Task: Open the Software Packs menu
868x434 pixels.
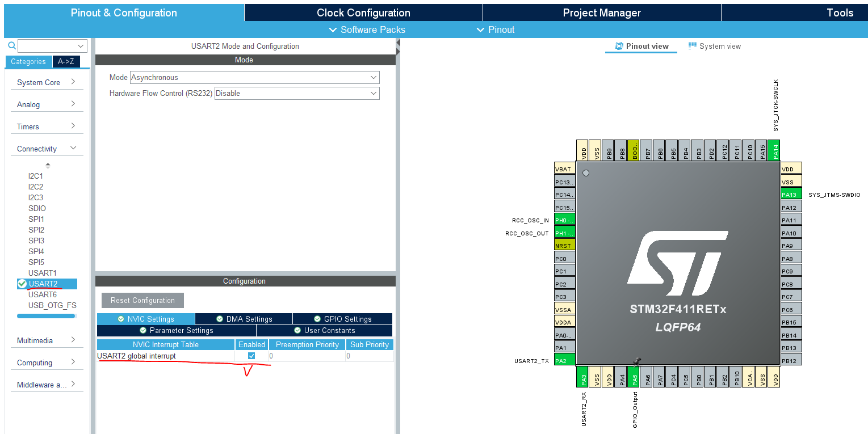Action: pyautogui.click(x=367, y=30)
